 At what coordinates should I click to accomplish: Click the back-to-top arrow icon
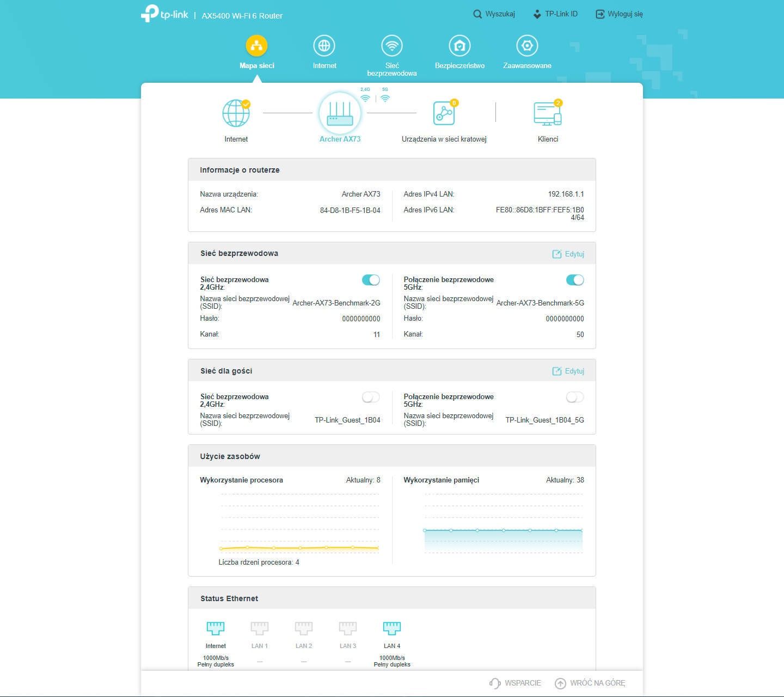pos(560,683)
